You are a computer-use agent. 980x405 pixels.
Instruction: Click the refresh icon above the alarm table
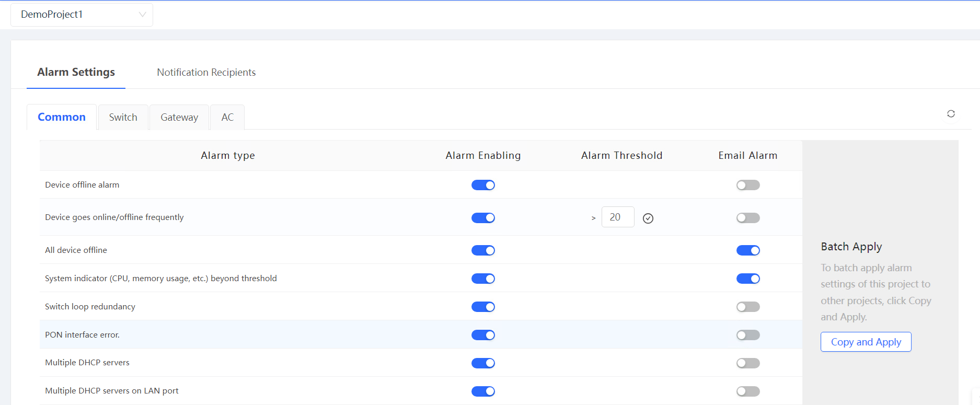click(951, 114)
